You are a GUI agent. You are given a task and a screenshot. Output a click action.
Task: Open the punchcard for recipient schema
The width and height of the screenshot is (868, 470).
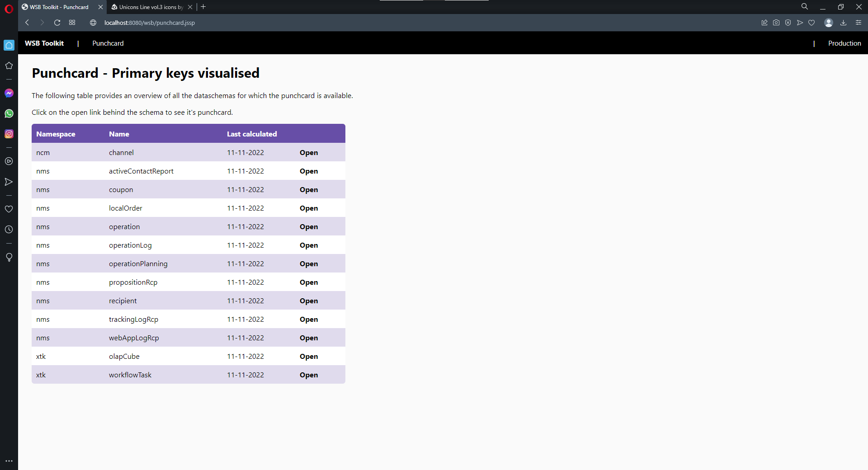[x=309, y=301]
